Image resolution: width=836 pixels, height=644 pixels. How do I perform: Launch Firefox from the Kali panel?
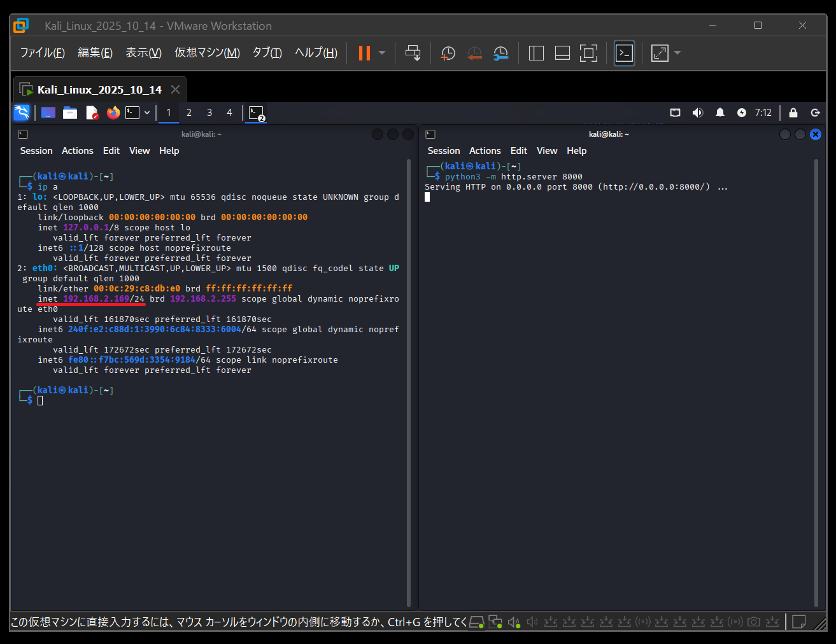pyautogui.click(x=113, y=113)
